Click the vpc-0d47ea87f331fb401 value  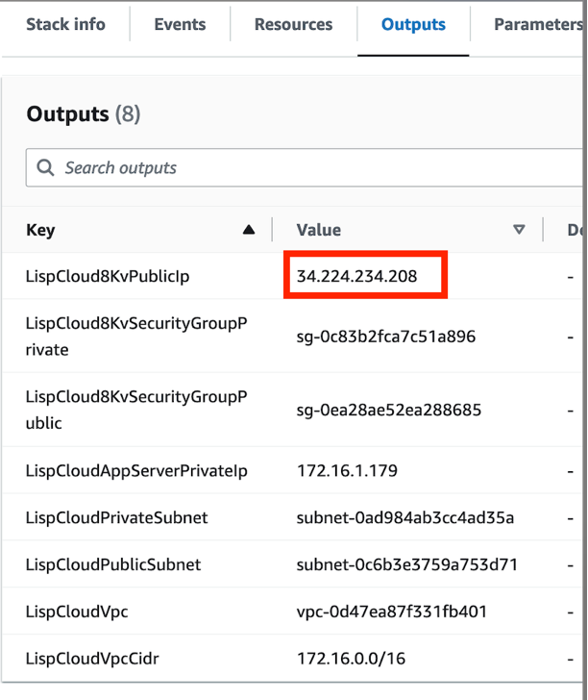pyautogui.click(x=392, y=612)
